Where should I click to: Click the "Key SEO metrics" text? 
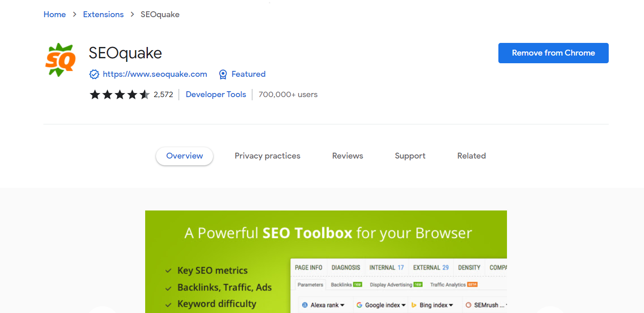(x=213, y=271)
